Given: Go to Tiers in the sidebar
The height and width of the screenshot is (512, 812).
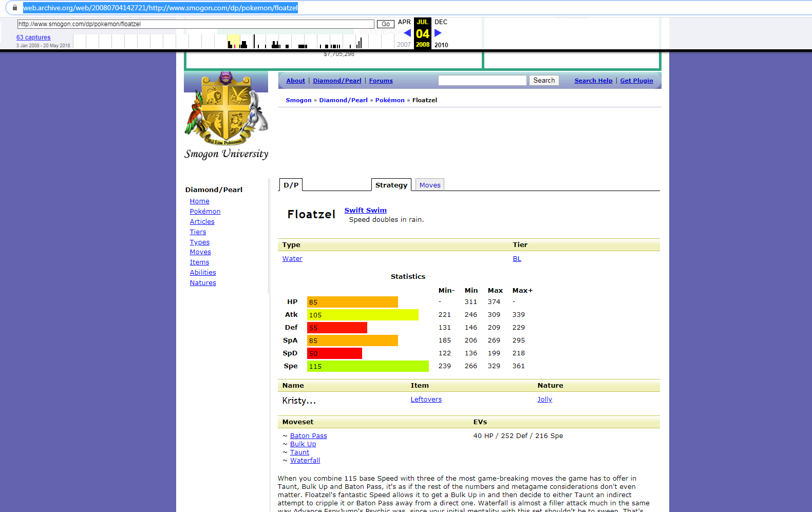Looking at the screenshot, I should 198,232.
